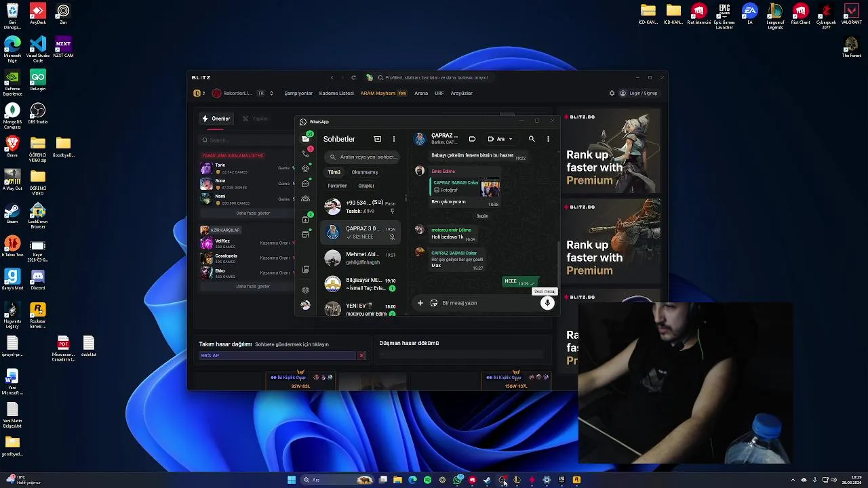868x488 pixels.
Task: Open '+90 534 (Siz)' chat
Action: click(360, 207)
